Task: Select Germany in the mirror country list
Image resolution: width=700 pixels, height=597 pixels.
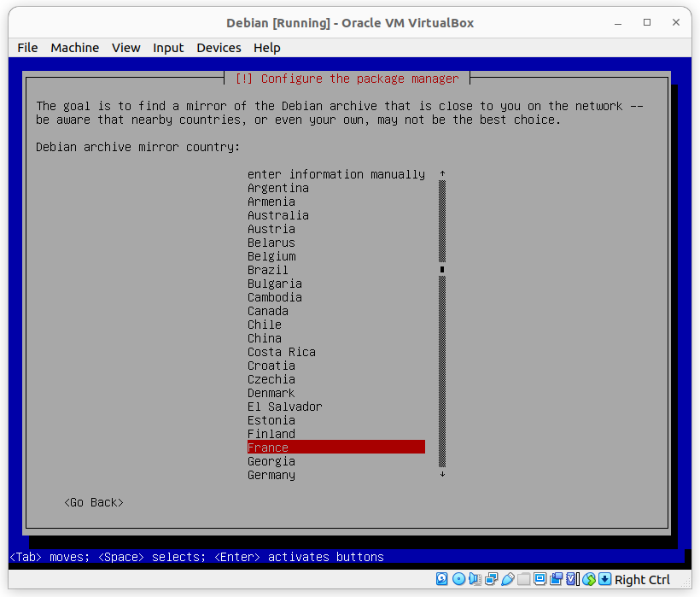Action: 271,475
